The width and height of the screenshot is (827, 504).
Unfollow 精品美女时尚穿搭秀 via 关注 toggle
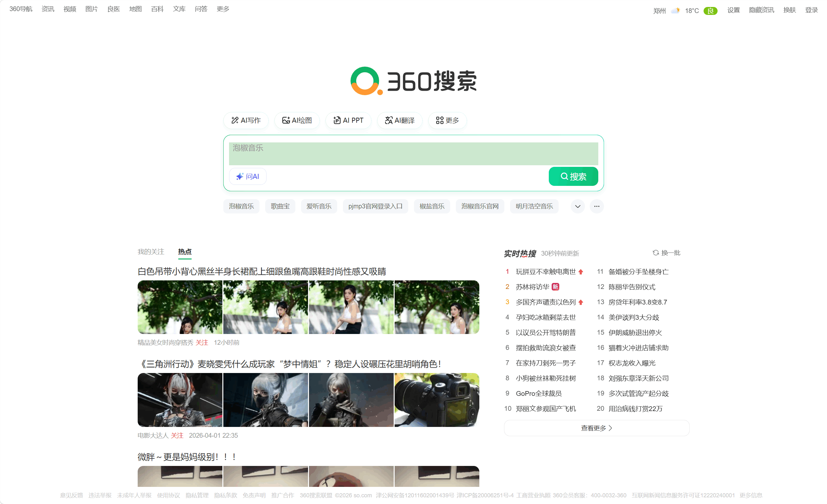click(x=202, y=342)
